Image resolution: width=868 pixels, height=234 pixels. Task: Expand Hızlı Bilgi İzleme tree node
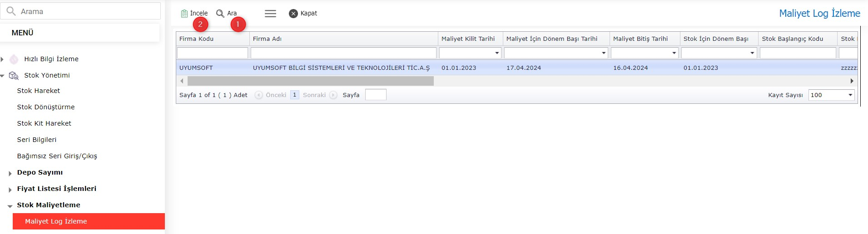click(2, 59)
